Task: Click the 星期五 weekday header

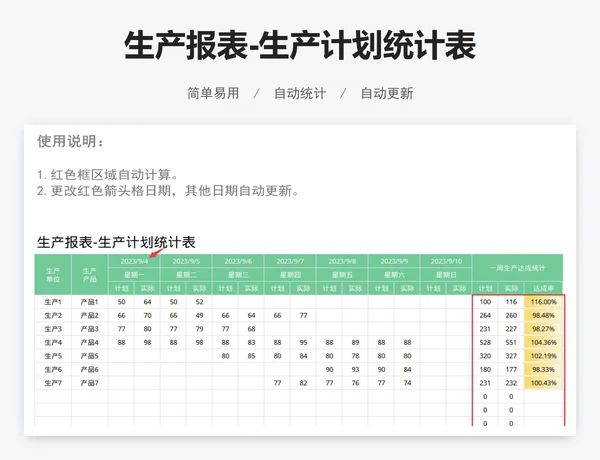Action: click(342, 275)
